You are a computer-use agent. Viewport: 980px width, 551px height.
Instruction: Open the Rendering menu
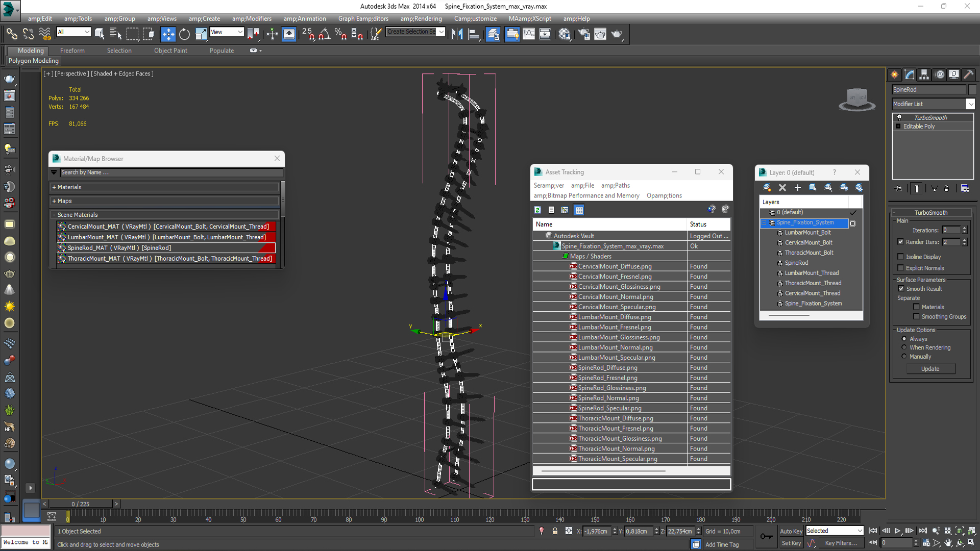click(421, 18)
